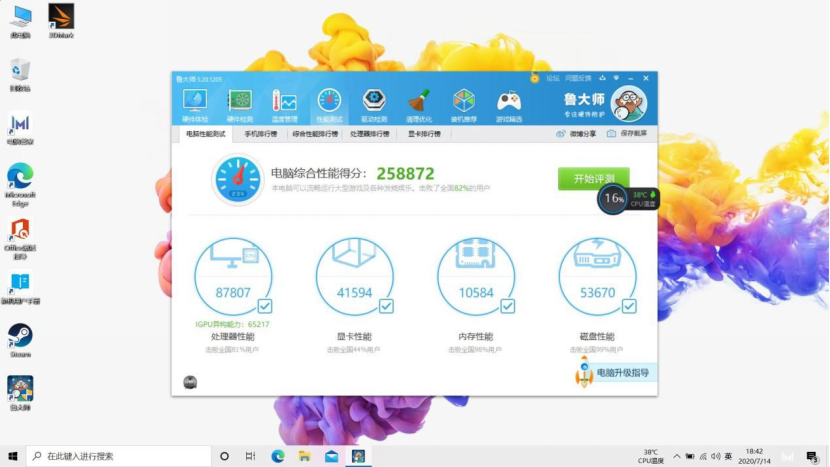Click the 保存截屏 save screenshot camera icon
This screenshot has height=467, width=830.
pos(612,133)
